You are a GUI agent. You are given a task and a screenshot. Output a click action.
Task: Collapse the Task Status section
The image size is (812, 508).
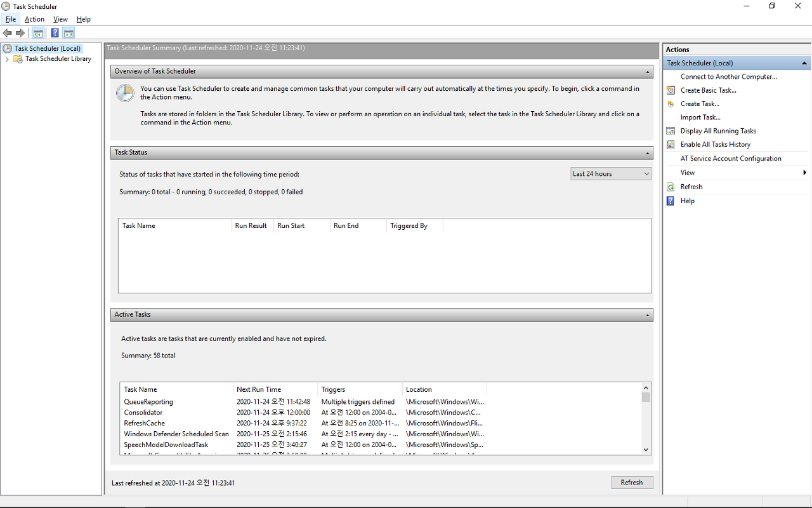(x=648, y=153)
